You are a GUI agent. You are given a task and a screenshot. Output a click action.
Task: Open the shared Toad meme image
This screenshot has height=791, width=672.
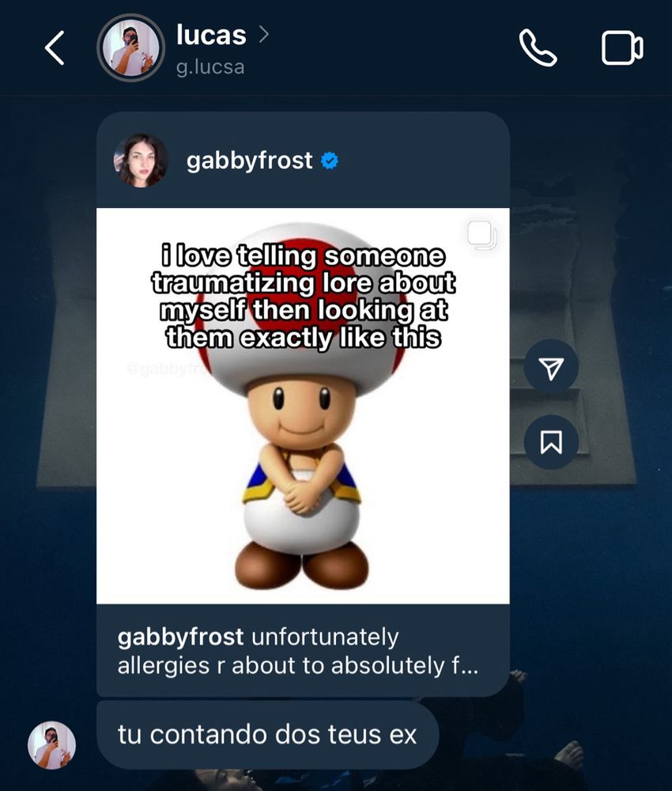(303, 406)
